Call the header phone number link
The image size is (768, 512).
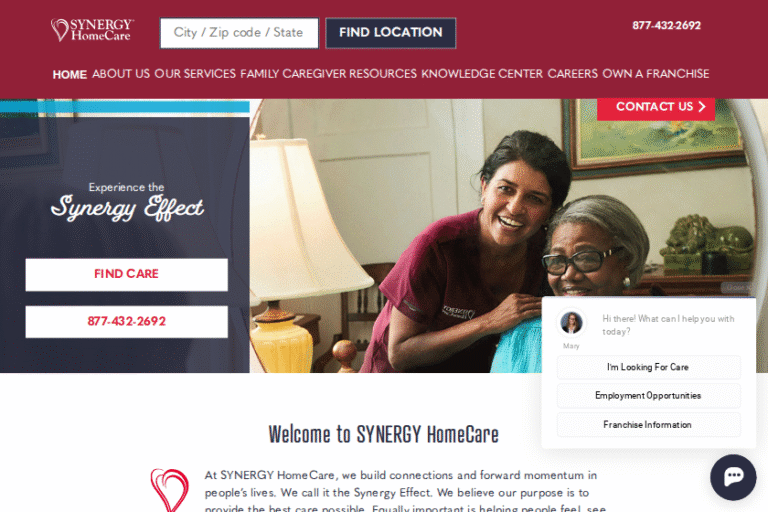tap(667, 25)
